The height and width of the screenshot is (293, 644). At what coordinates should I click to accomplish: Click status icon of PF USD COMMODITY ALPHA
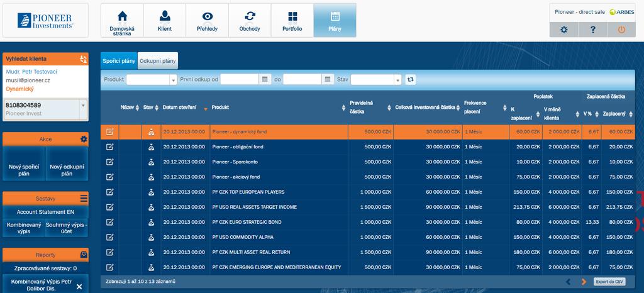(x=151, y=237)
